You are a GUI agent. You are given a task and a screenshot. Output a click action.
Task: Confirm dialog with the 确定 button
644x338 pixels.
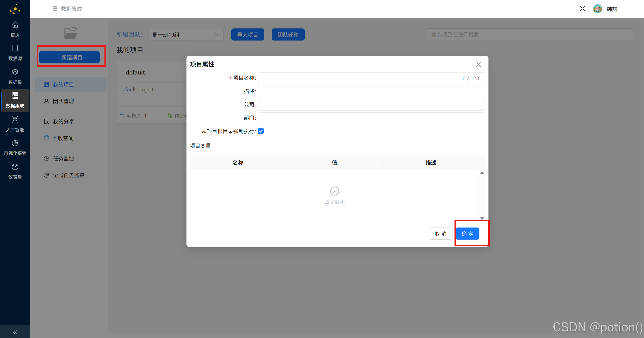tap(467, 234)
